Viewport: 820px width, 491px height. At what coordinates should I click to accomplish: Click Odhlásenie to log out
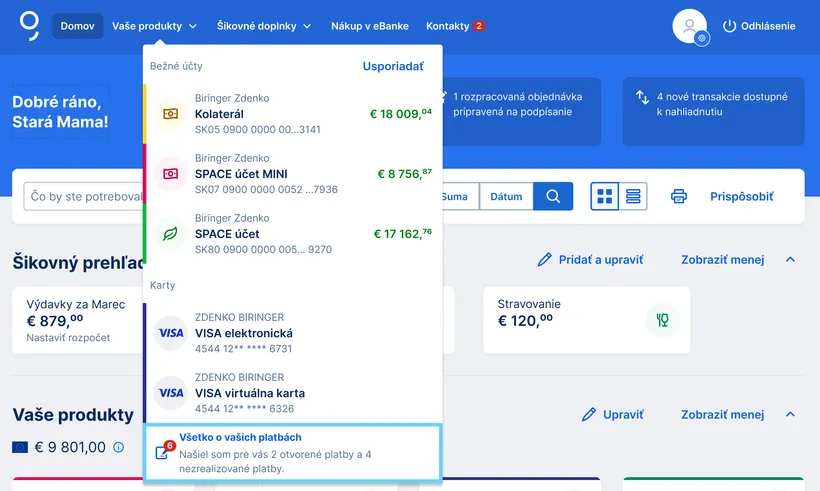click(x=768, y=26)
